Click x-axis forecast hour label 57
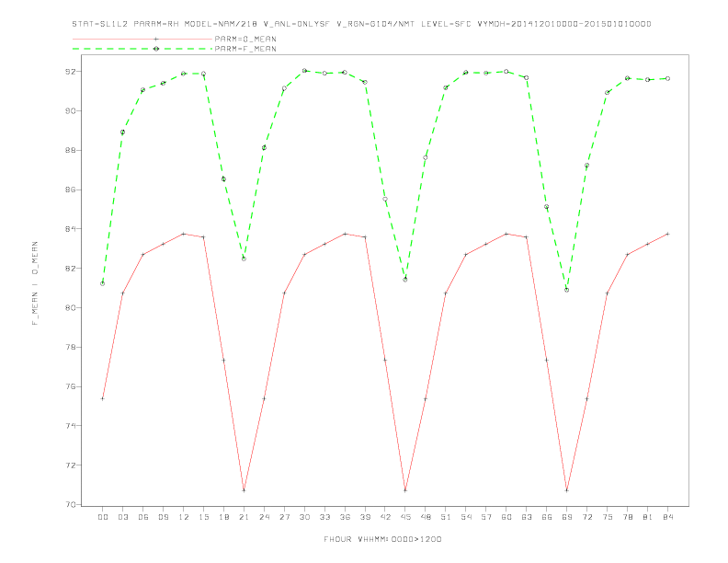The width and height of the screenshot is (728, 563). click(486, 517)
